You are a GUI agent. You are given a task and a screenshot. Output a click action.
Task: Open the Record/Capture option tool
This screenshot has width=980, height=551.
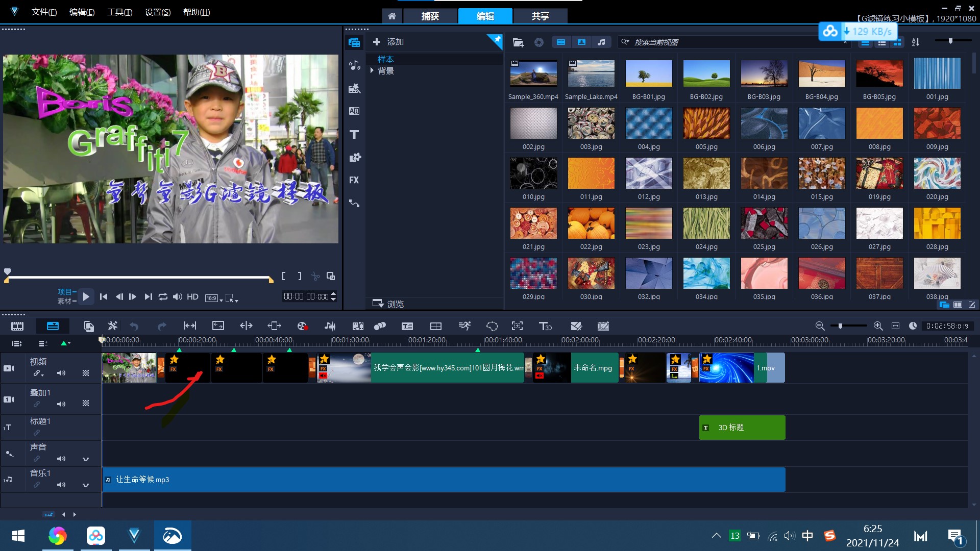click(302, 326)
